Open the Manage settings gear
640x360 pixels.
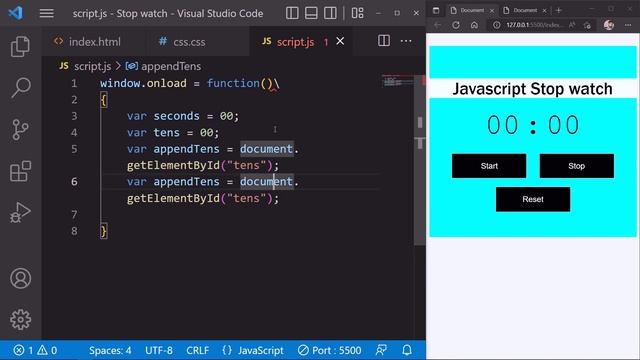tap(20, 319)
